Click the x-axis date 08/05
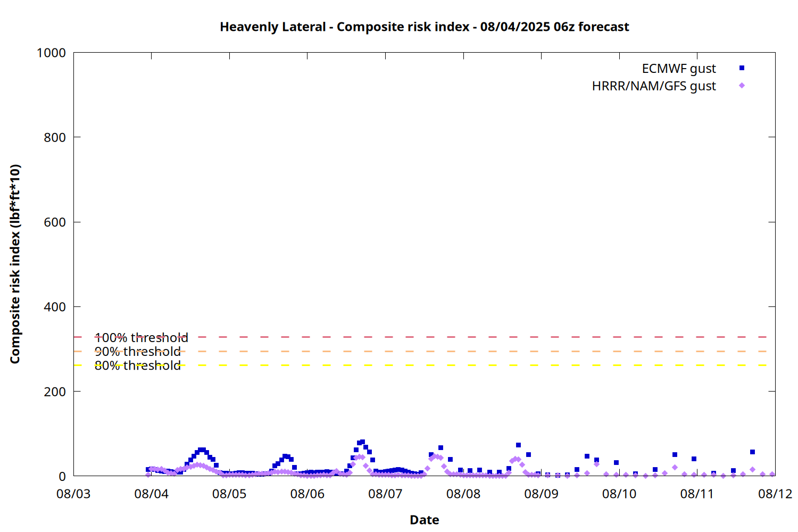This screenshot has width=798, height=532. pos(229,494)
